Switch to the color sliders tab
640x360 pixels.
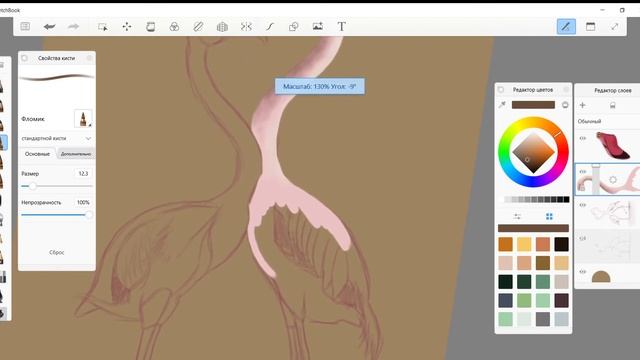[517, 216]
